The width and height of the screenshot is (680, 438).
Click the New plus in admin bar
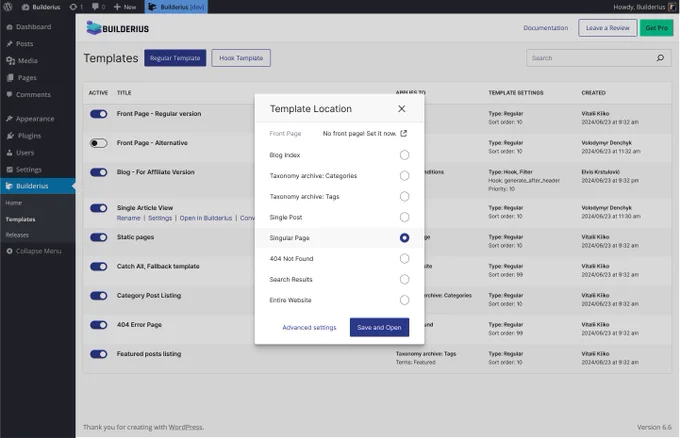[x=125, y=7]
